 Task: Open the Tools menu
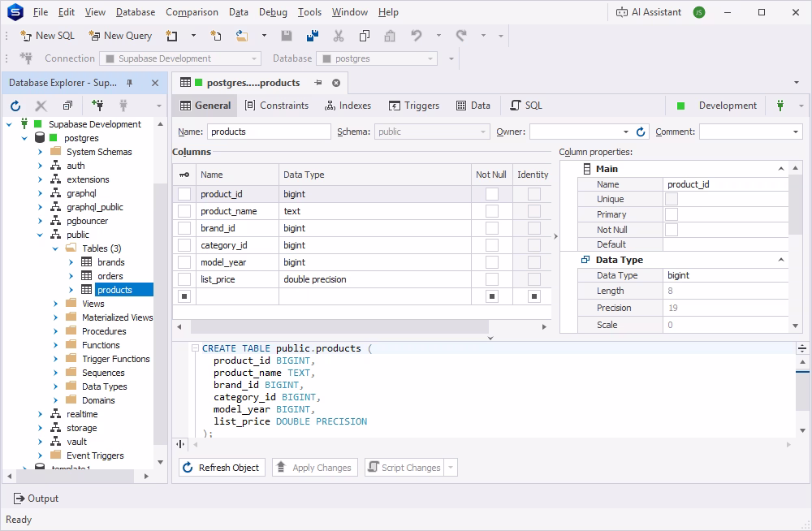(x=309, y=12)
